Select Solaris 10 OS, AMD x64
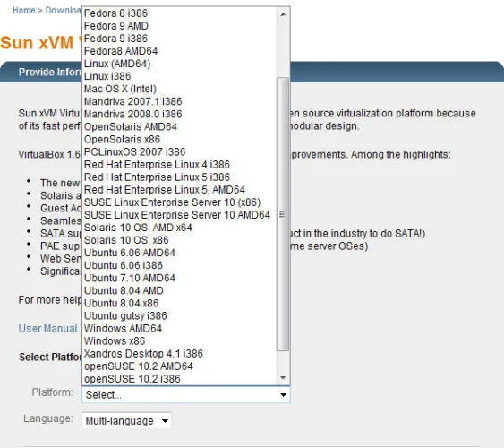The width and height of the screenshot is (504, 448). click(x=179, y=228)
